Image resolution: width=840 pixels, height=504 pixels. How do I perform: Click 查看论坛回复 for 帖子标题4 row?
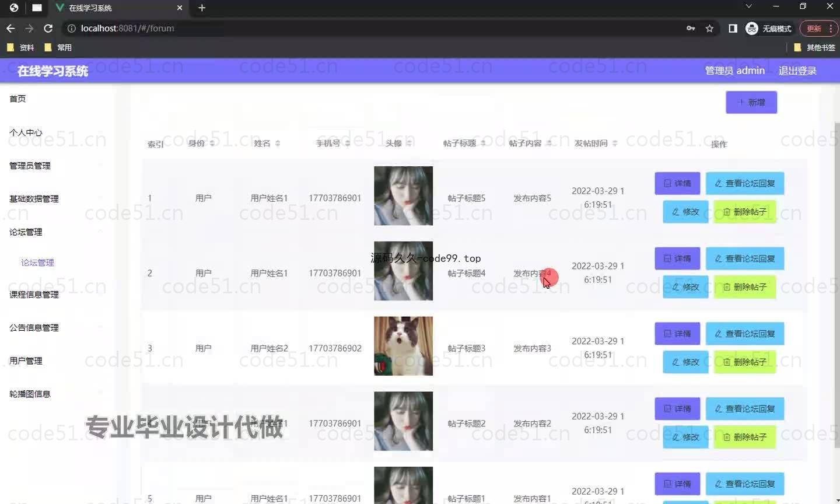pyautogui.click(x=745, y=258)
